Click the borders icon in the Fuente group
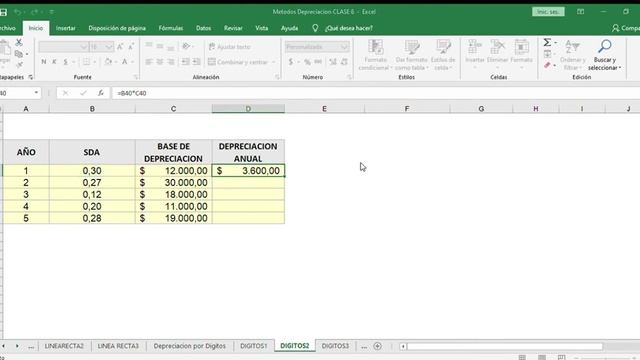Viewport: 640px width, 360px height. [86, 62]
